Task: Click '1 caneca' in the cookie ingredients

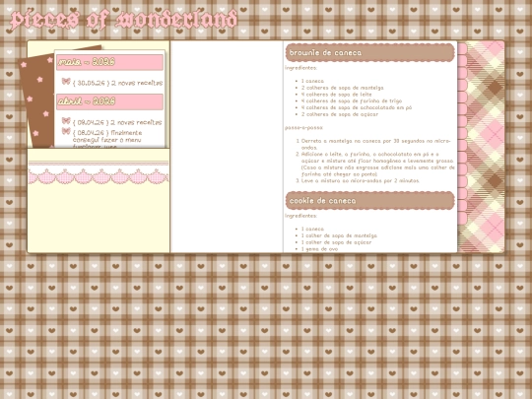Action: 312,229
